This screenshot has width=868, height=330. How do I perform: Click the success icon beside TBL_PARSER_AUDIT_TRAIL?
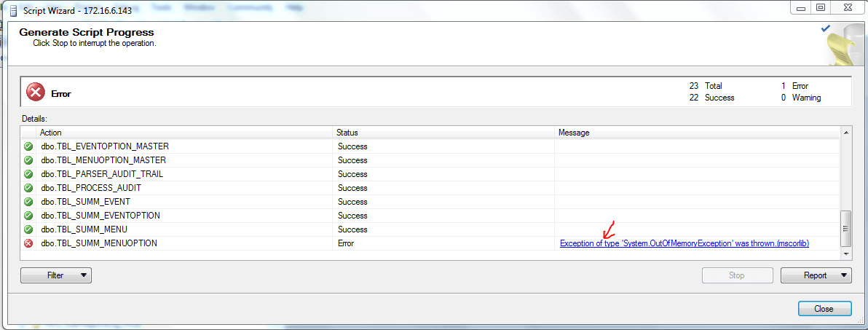[x=28, y=174]
